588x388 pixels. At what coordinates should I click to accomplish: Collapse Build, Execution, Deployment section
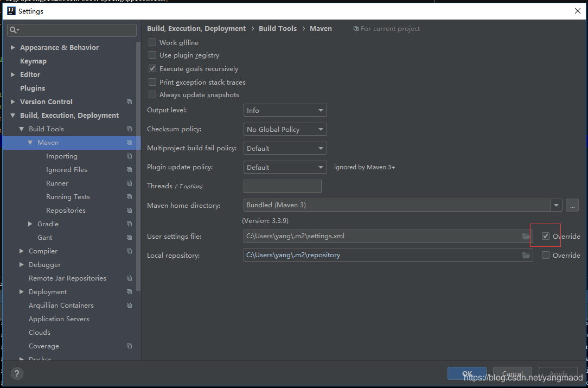tap(13, 116)
